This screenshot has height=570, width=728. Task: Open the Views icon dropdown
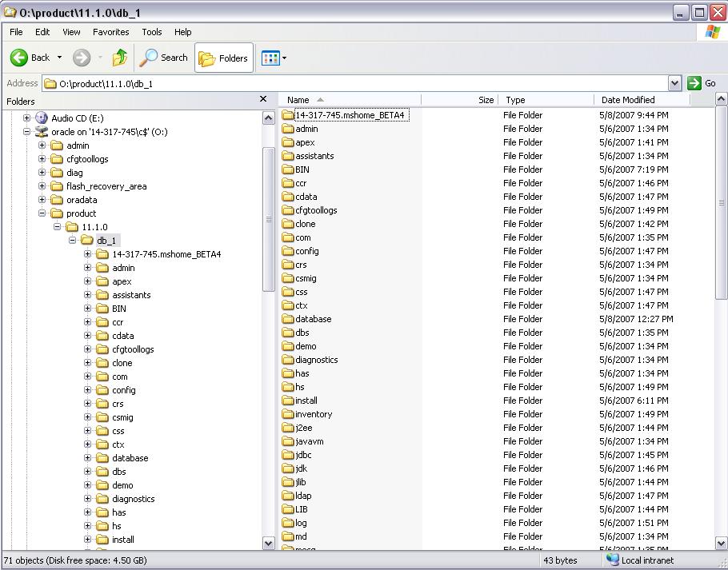coord(274,58)
